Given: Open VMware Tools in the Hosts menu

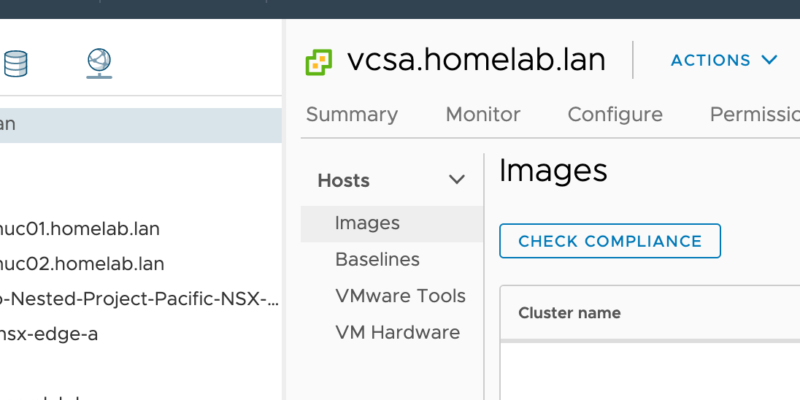Looking at the screenshot, I should click(401, 296).
